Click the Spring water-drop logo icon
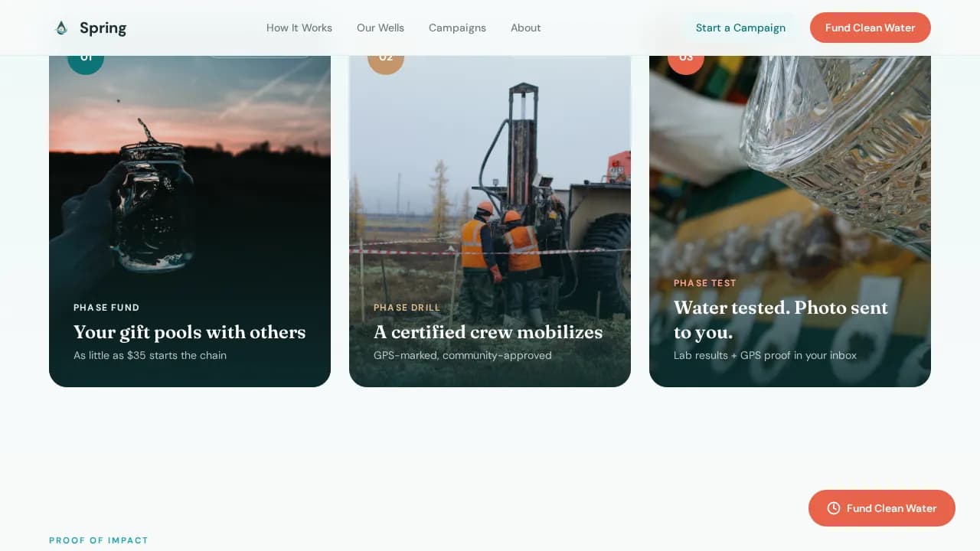Screen dimensions: 980x551 61,28
